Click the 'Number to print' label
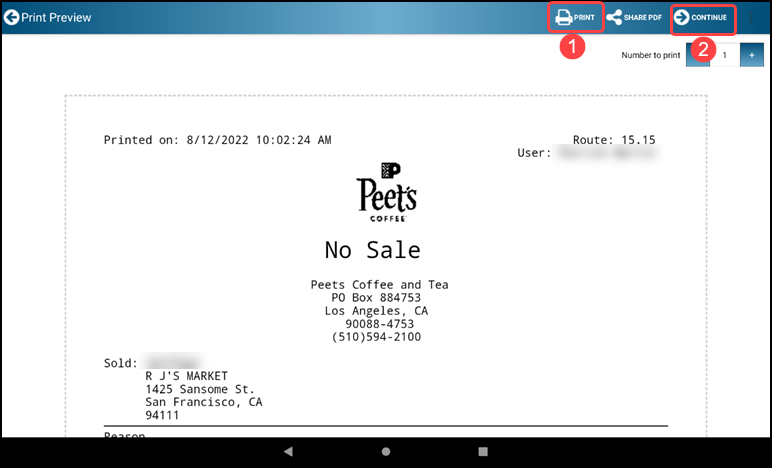This screenshot has height=468, width=772. (650, 55)
